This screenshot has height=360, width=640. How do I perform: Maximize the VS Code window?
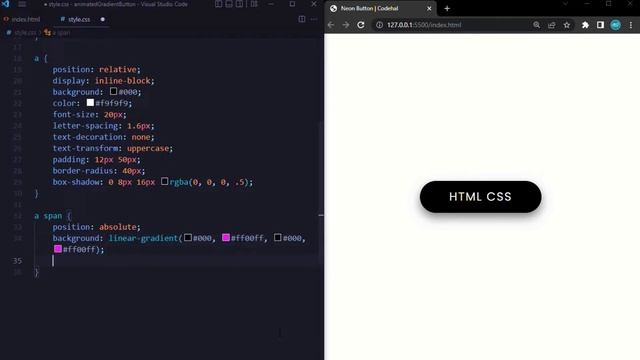coord(292,4)
